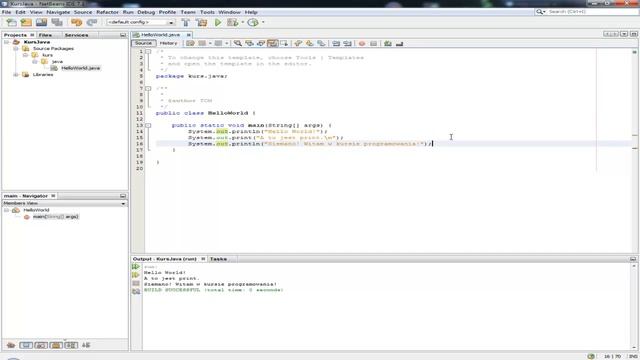640x360 pixels.
Task: Open the Team menu
Action: (x=188, y=12)
